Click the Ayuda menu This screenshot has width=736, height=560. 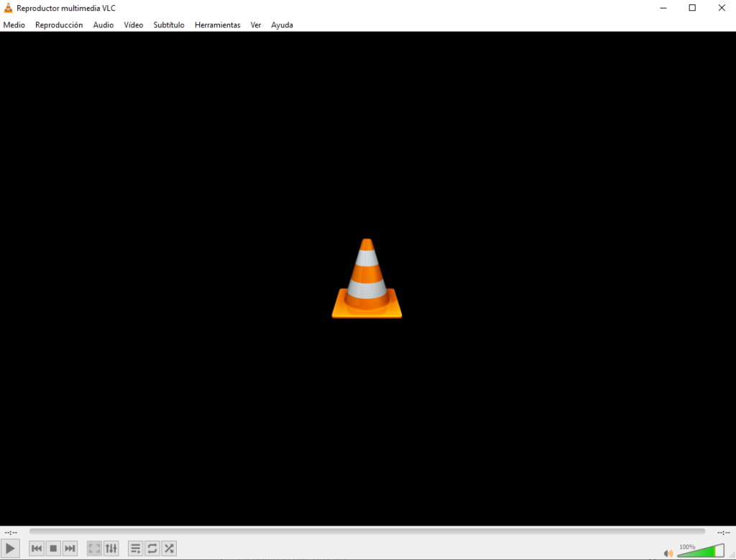pyautogui.click(x=282, y=25)
